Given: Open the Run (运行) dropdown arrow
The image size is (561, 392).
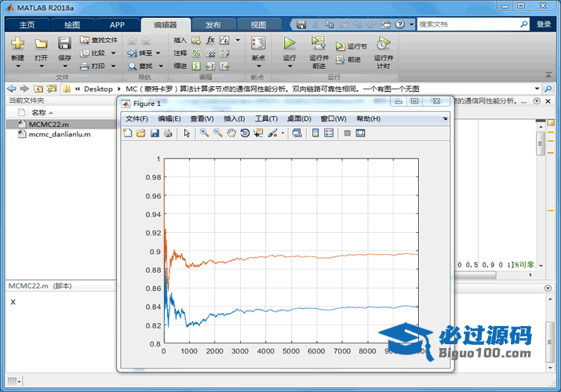Looking at the screenshot, I should 290,66.
